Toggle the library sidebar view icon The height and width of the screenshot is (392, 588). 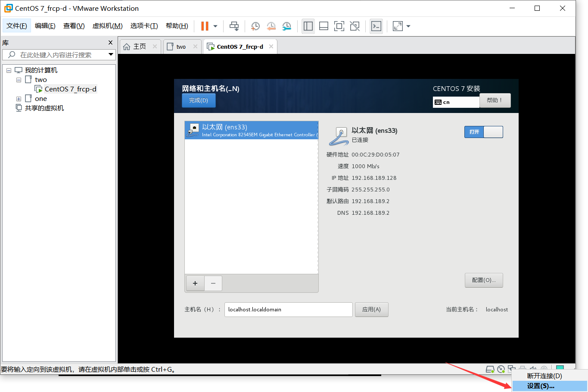(x=308, y=26)
